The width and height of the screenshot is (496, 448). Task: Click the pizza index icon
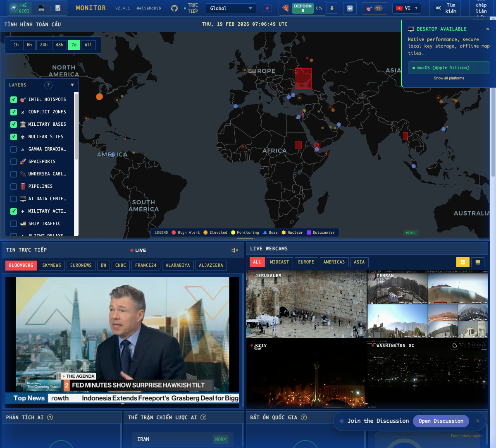pos(286,8)
